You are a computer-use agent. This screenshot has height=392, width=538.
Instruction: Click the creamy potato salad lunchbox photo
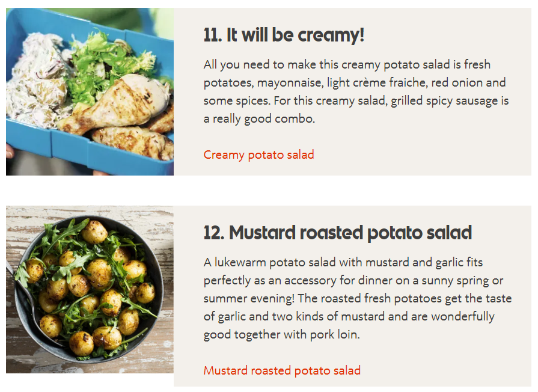click(90, 91)
